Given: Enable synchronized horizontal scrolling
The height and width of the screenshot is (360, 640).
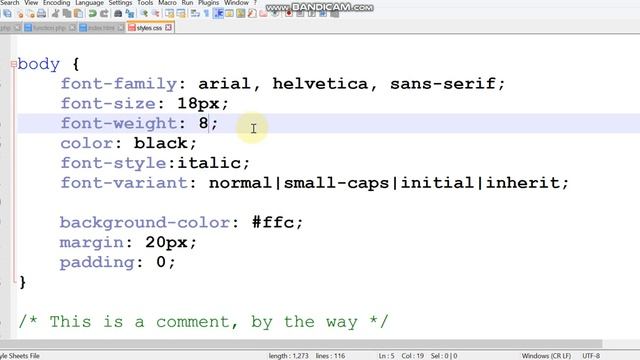Looking at the screenshot, I should point(181,13).
